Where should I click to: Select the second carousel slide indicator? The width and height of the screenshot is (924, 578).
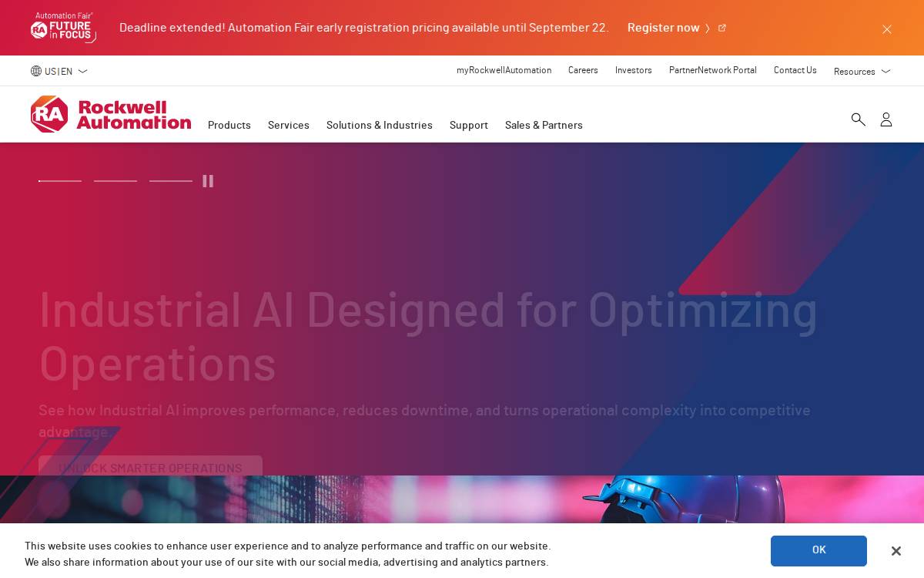[115, 181]
